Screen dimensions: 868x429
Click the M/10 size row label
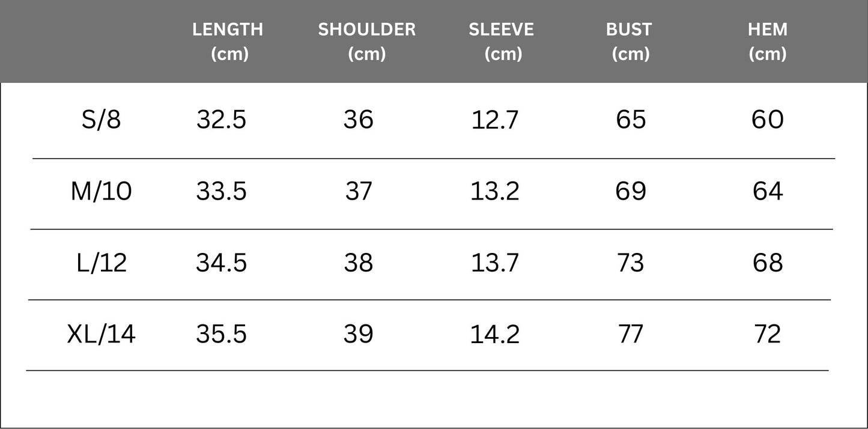[x=101, y=192]
